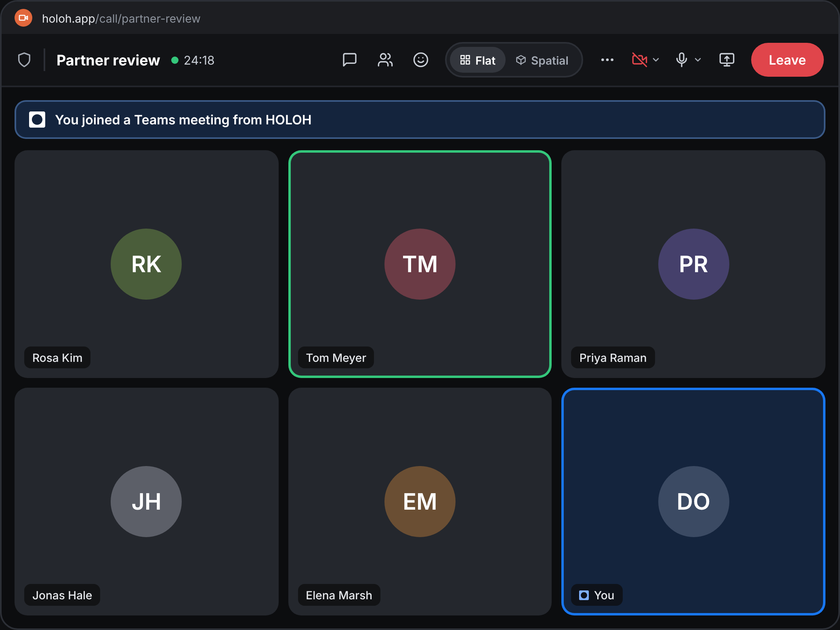The image size is (840, 630).
Task: Click the EM avatar circle
Action: click(x=420, y=502)
